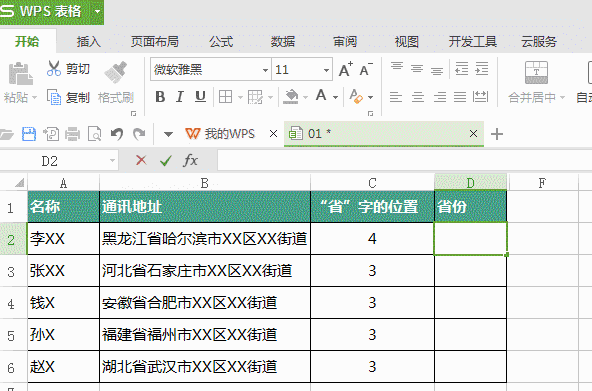This screenshot has height=391, width=592.
Task: Select column C header
Action: (372, 183)
